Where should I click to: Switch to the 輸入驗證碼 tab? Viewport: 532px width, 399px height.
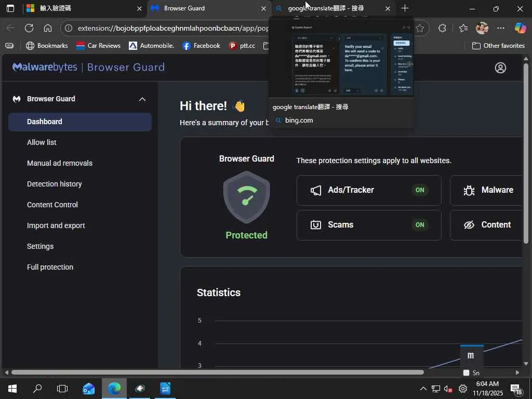(84, 8)
